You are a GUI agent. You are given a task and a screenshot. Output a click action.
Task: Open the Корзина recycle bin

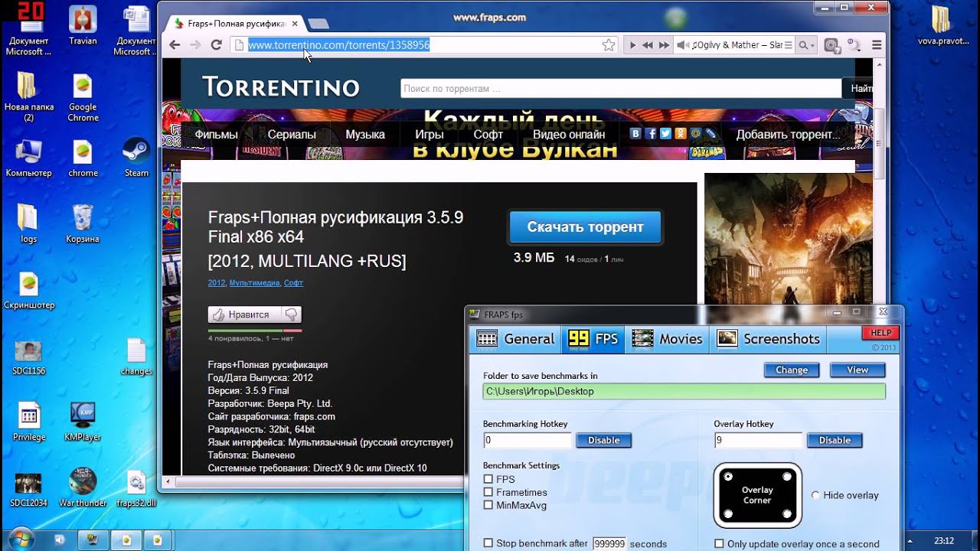(x=83, y=223)
